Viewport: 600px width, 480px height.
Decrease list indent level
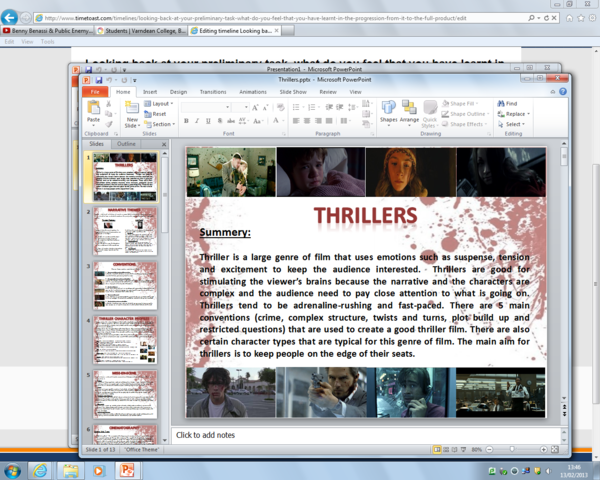point(329,107)
